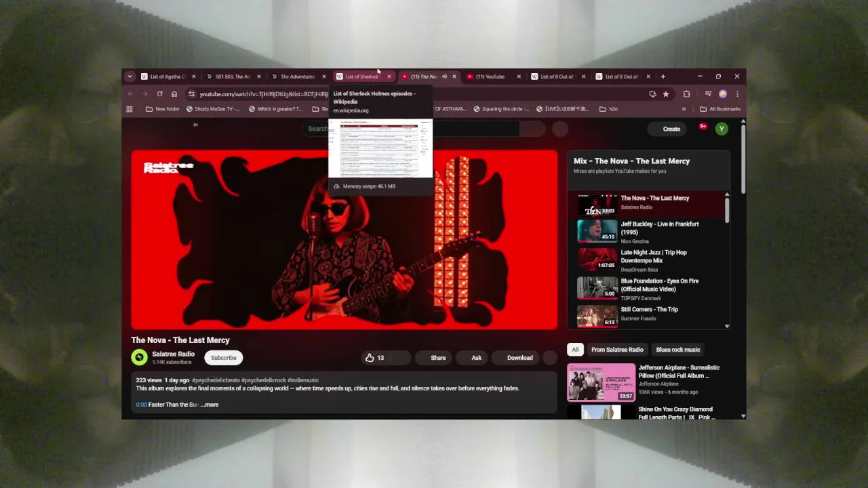The image size is (868, 488).
Task: Open the apps grid in bookmarks bar
Action: tap(130, 109)
